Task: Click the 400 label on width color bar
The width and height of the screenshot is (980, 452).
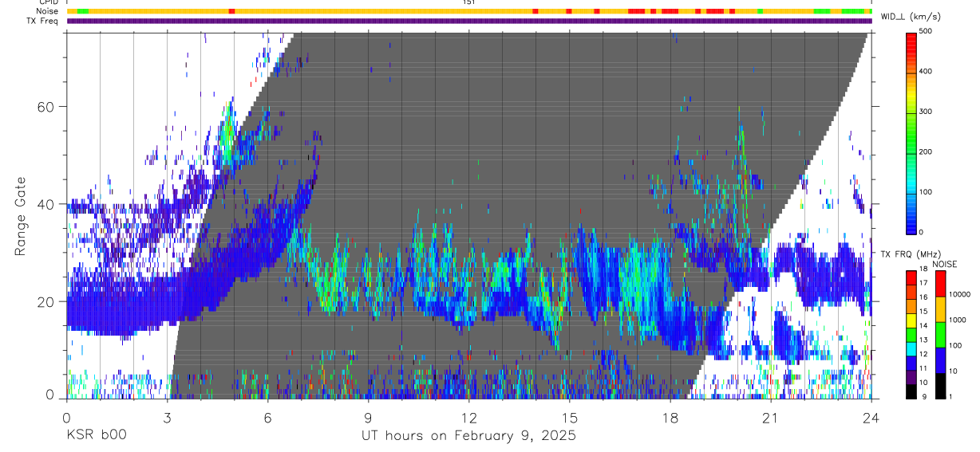Action: pos(927,72)
